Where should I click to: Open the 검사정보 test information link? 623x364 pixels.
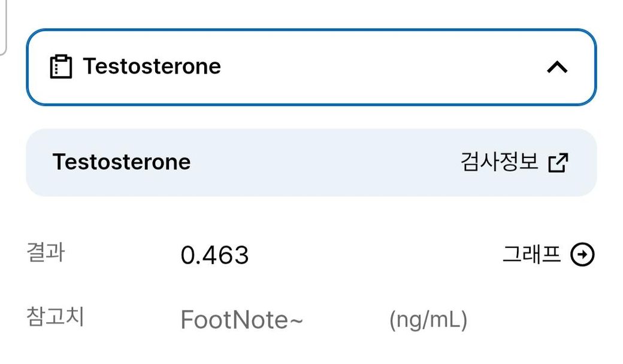click(x=500, y=162)
